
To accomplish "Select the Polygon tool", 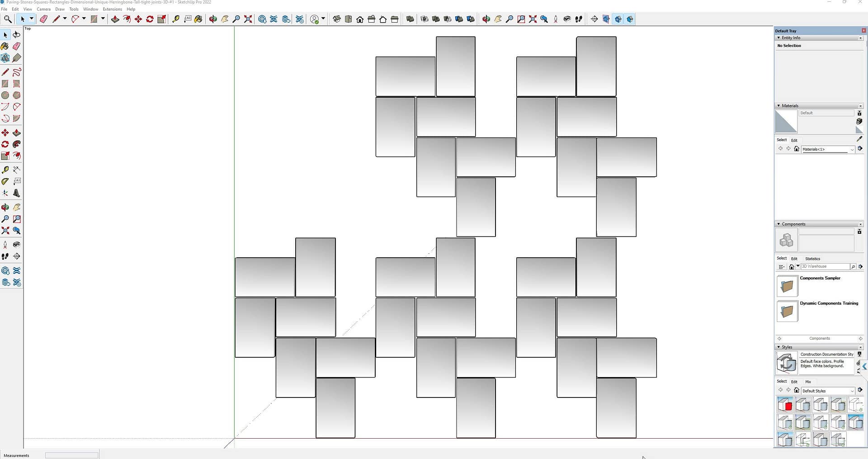I will pyautogui.click(x=17, y=95).
